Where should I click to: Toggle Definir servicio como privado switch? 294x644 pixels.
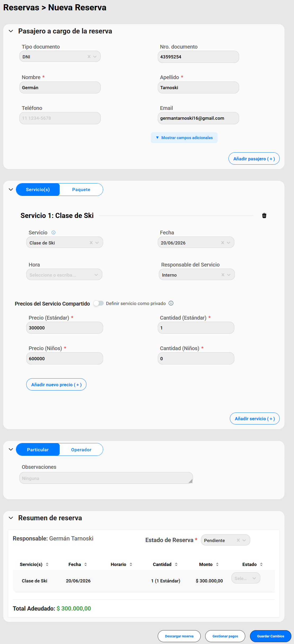coord(99,303)
